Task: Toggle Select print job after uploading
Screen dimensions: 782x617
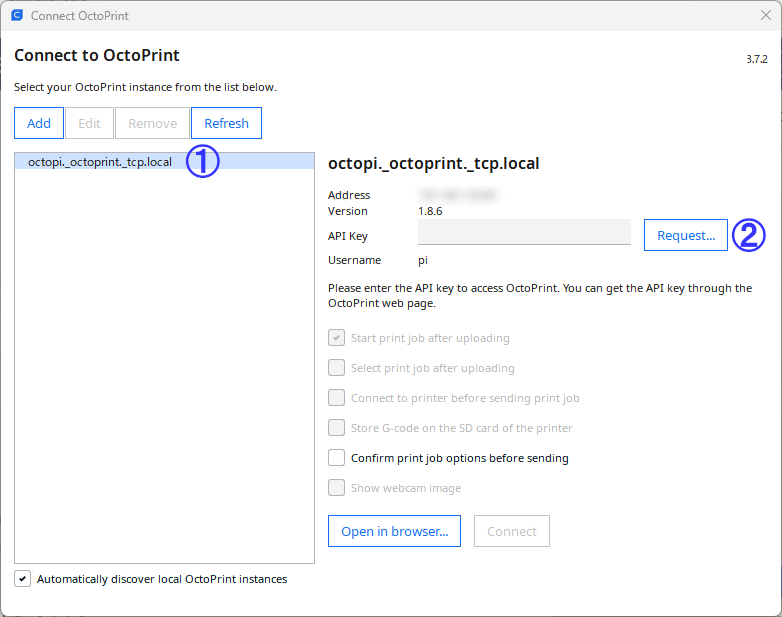Action: point(337,368)
